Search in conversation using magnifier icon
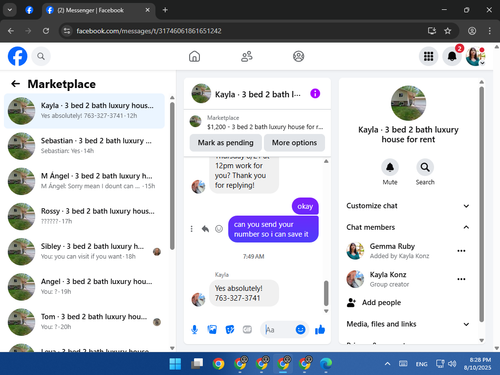Image resolution: width=500 pixels, height=375 pixels. click(425, 167)
